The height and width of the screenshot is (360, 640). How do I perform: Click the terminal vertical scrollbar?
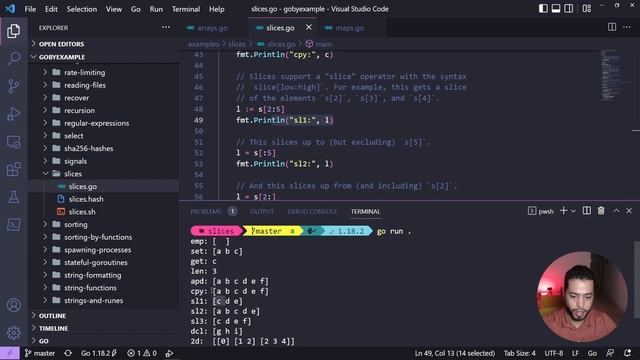point(637,279)
